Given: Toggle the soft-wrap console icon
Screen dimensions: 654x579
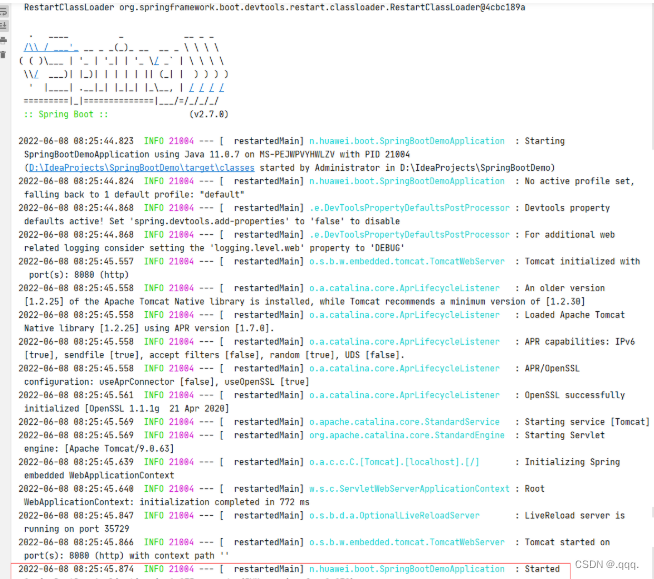Looking at the screenshot, I should [x=3, y=11].
